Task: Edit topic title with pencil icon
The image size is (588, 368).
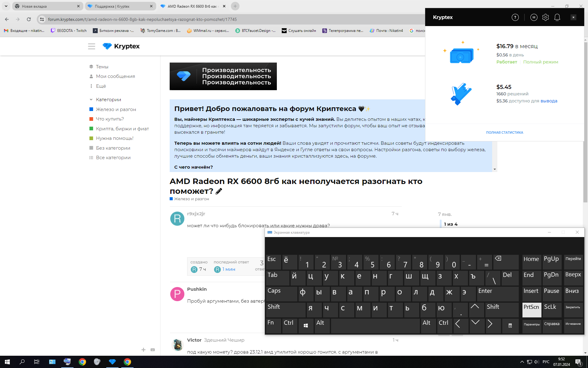Action: tap(219, 191)
